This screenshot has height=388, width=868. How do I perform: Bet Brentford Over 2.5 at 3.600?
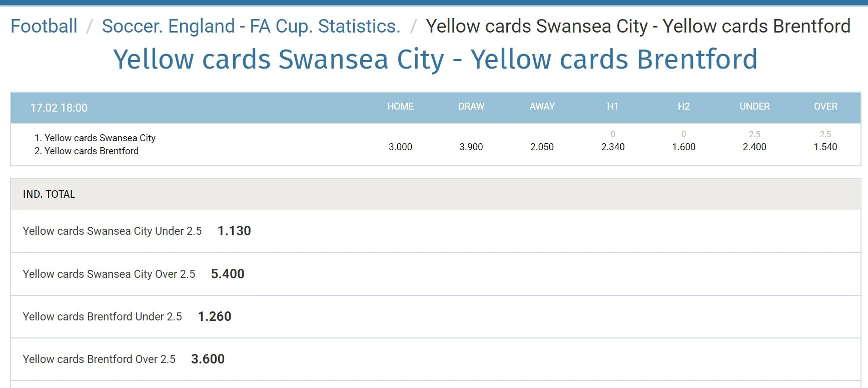coord(208,359)
